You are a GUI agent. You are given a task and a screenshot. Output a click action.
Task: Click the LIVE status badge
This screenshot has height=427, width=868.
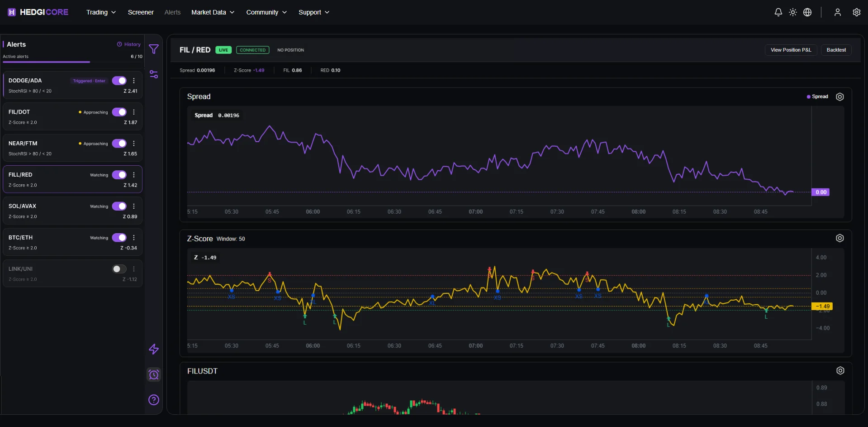[x=223, y=50]
